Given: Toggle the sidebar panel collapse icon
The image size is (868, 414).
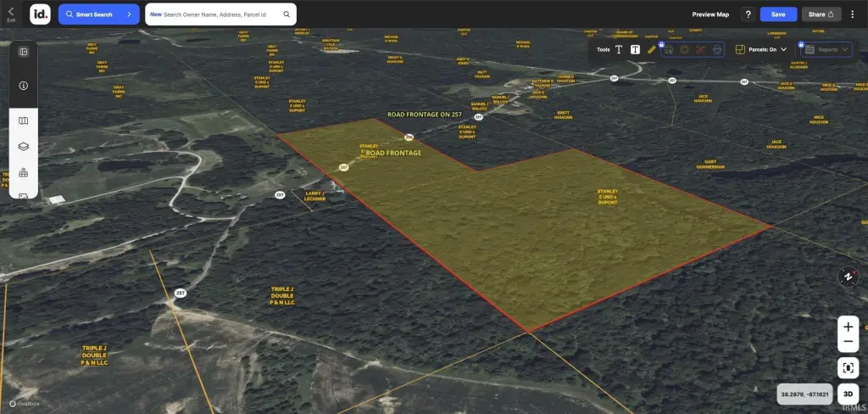Looking at the screenshot, I should click(24, 52).
